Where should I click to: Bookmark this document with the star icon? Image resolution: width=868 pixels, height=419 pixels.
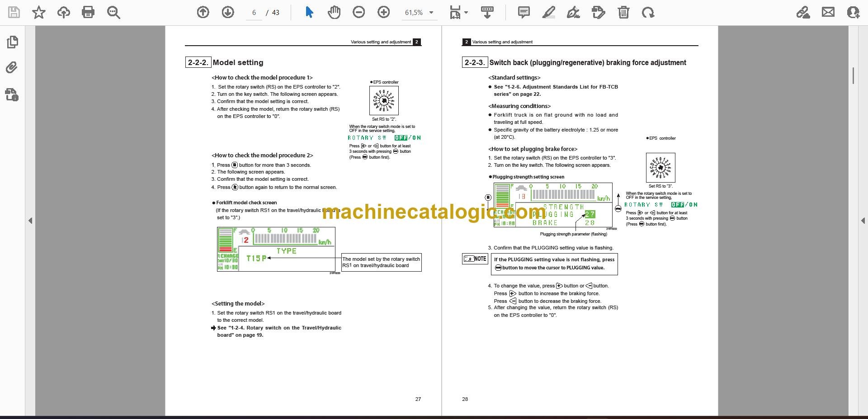pos(39,12)
